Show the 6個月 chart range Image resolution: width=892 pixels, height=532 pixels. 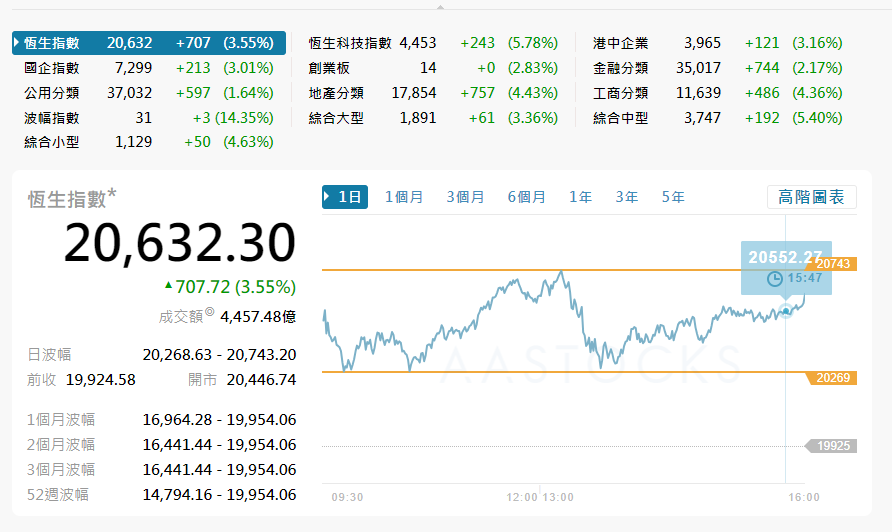click(x=526, y=197)
